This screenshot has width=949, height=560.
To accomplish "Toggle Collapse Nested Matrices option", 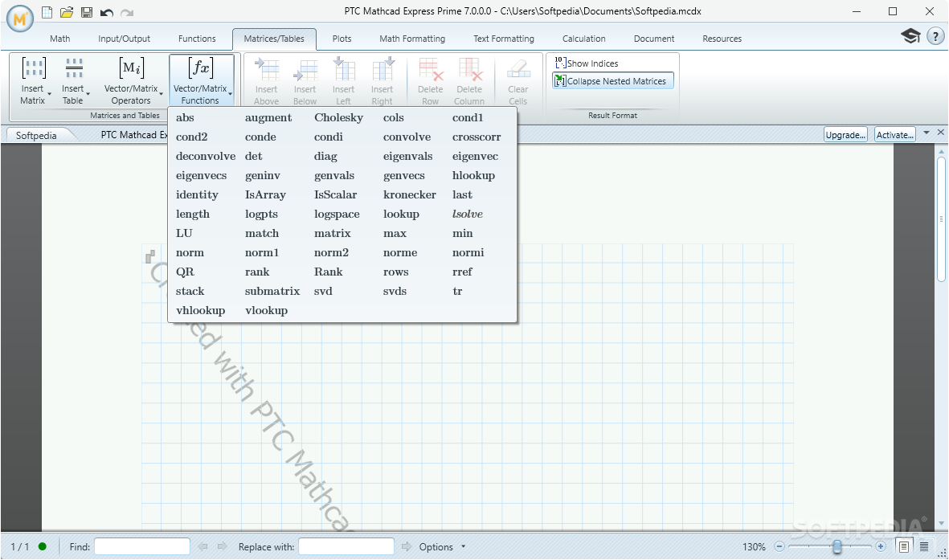I will (x=612, y=81).
